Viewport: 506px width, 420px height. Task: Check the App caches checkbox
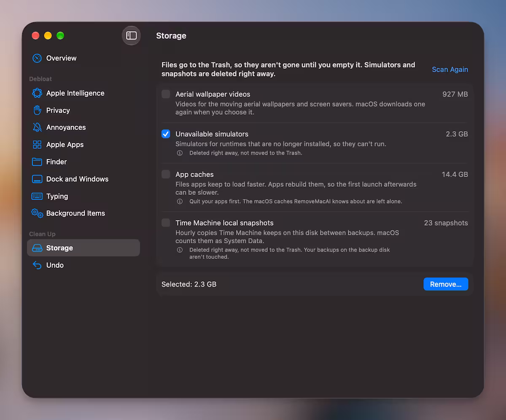[x=166, y=174]
